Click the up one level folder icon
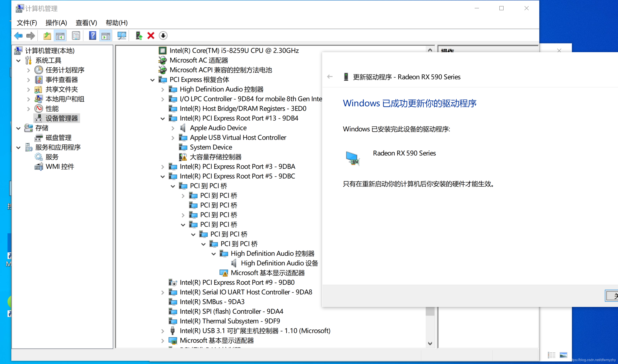618x364 pixels. [47, 36]
